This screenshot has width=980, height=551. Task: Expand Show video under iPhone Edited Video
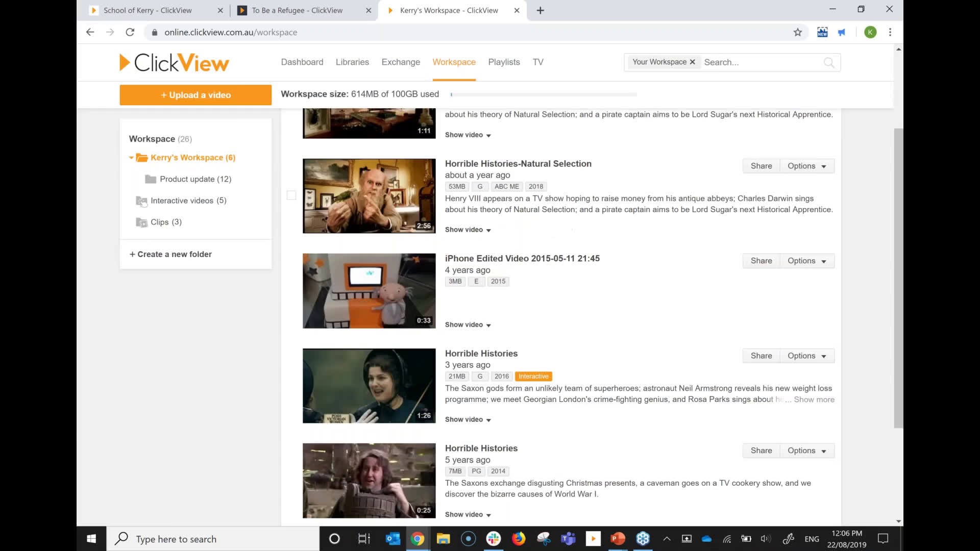[x=468, y=324]
